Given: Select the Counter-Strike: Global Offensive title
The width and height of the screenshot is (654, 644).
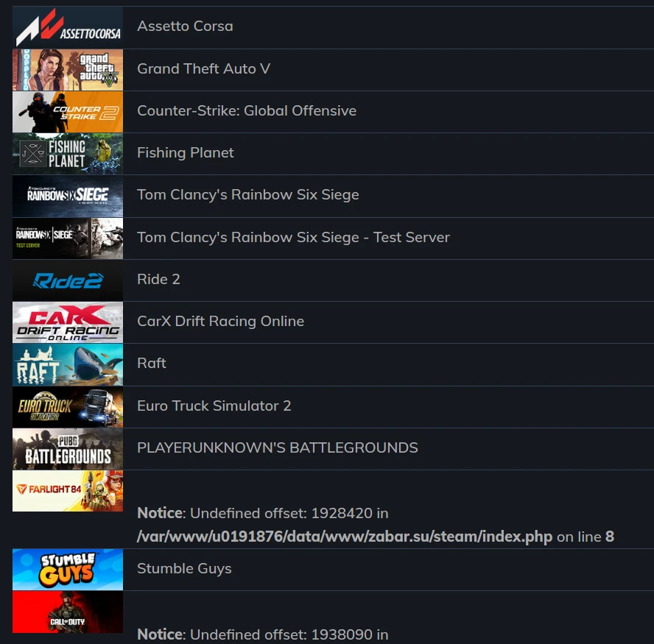Looking at the screenshot, I should pyautogui.click(x=247, y=111).
